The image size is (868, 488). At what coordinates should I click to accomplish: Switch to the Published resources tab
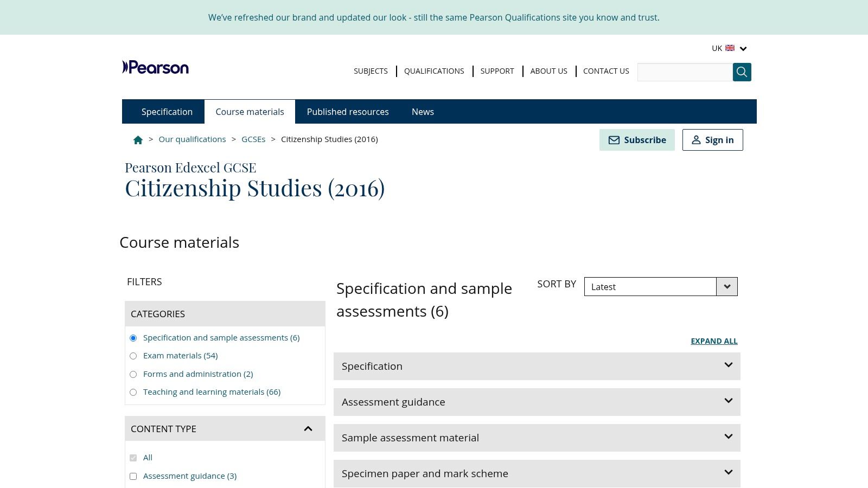pos(348,112)
